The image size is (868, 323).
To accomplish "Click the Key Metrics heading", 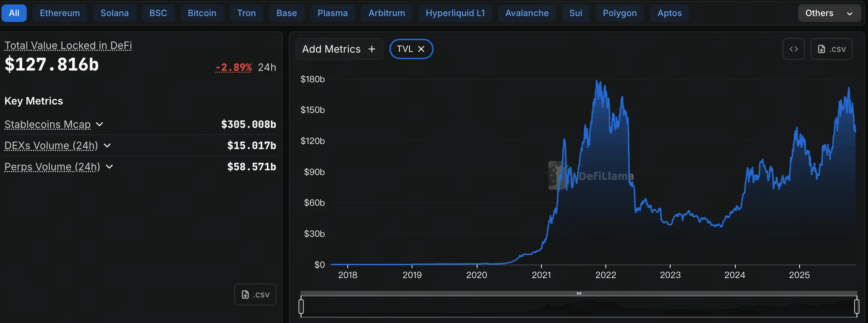I will (x=34, y=101).
